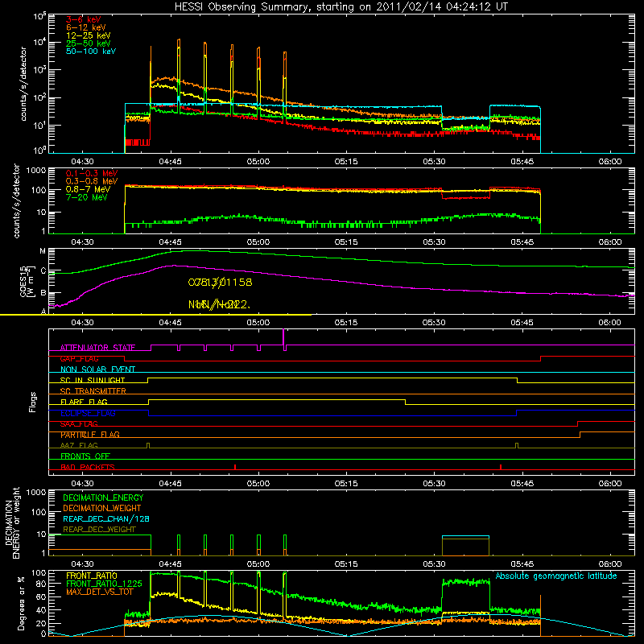Click the Degrees or % axis label

[22, 603]
